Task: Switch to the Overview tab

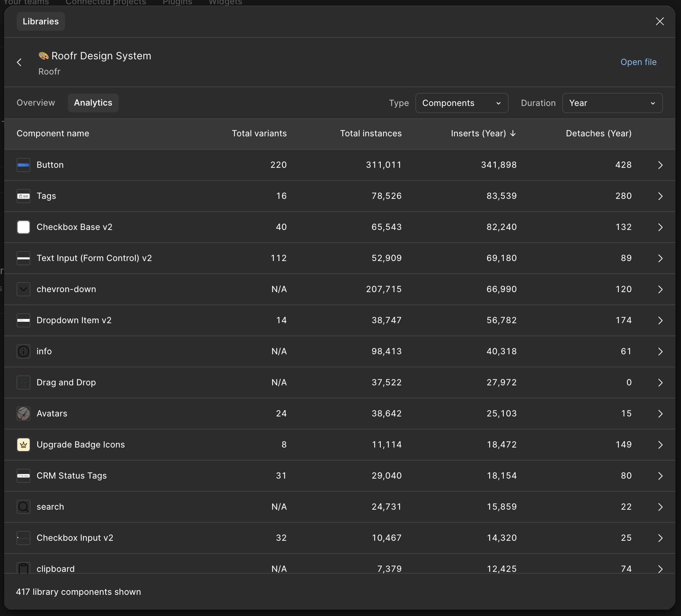Action: [x=36, y=103]
